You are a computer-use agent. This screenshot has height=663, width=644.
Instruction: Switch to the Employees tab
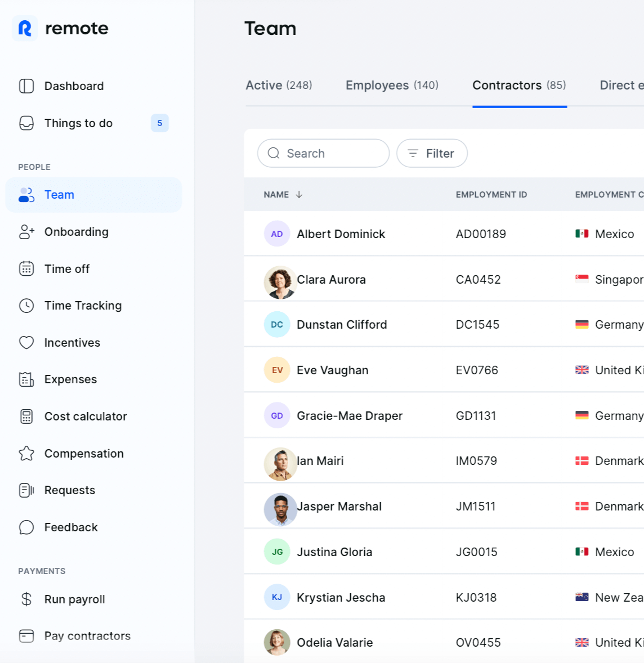[392, 85]
